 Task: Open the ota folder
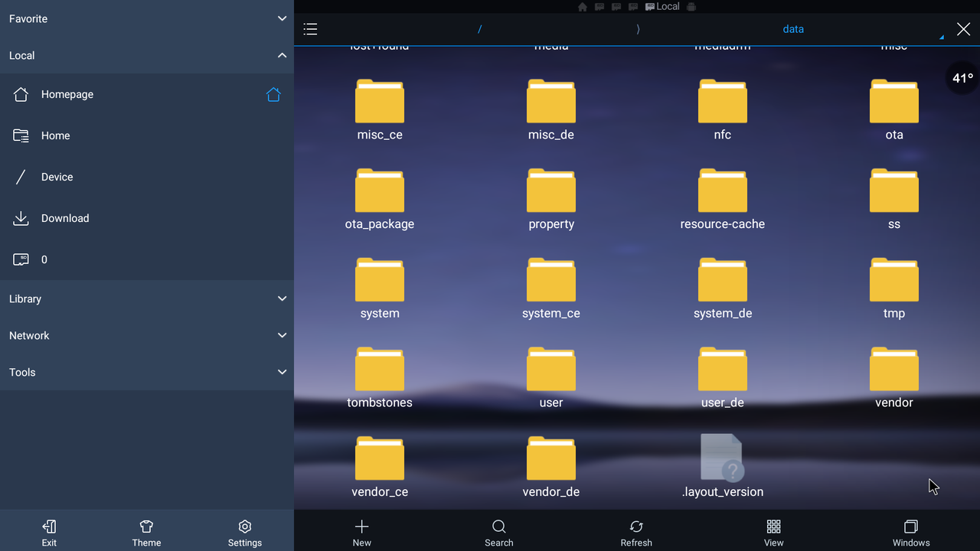click(x=894, y=109)
